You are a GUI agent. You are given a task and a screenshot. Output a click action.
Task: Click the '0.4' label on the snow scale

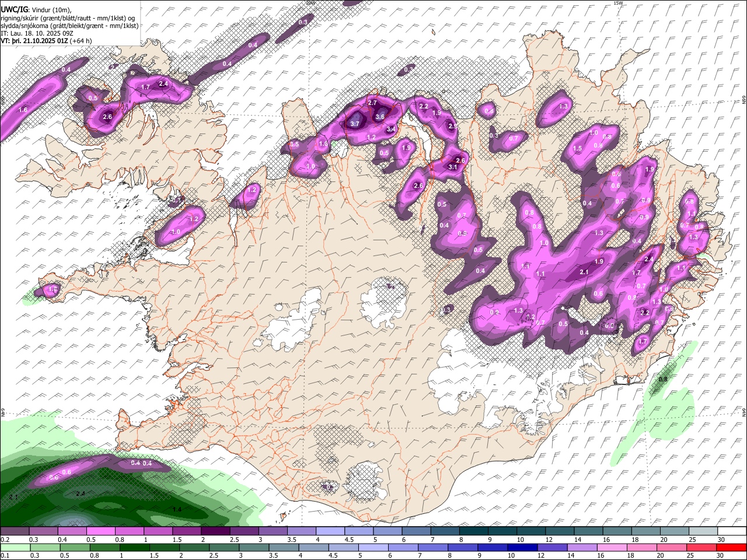tap(62, 540)
